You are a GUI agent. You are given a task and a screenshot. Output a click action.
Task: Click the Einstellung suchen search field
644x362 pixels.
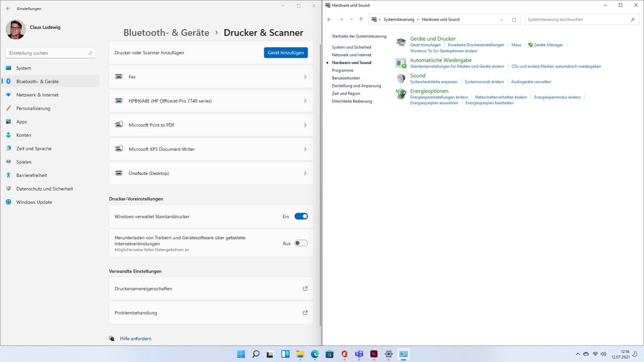(x=50, y=53)
